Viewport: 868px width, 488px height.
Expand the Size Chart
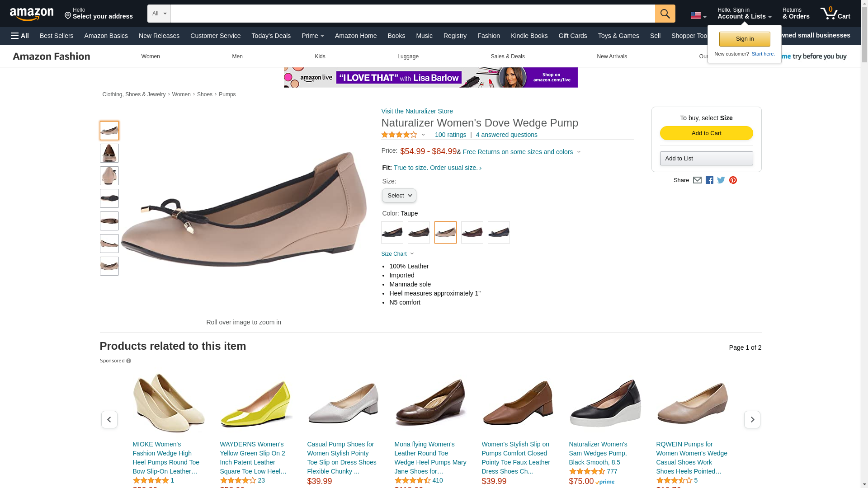(397, 254)
